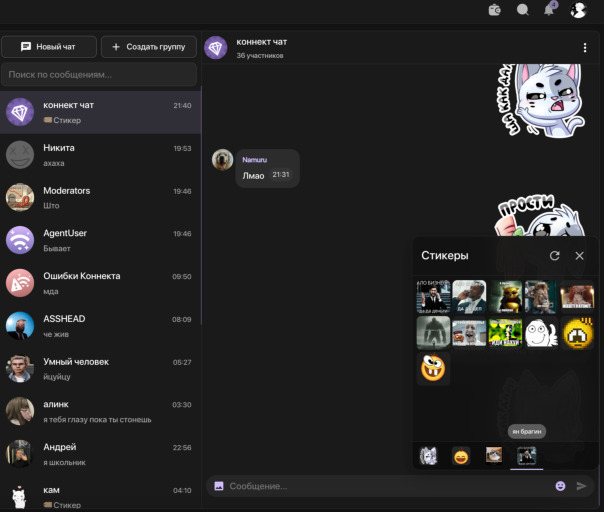Close the stickers panel
Screen dimensions: 604x512
(x=579, y=255)
